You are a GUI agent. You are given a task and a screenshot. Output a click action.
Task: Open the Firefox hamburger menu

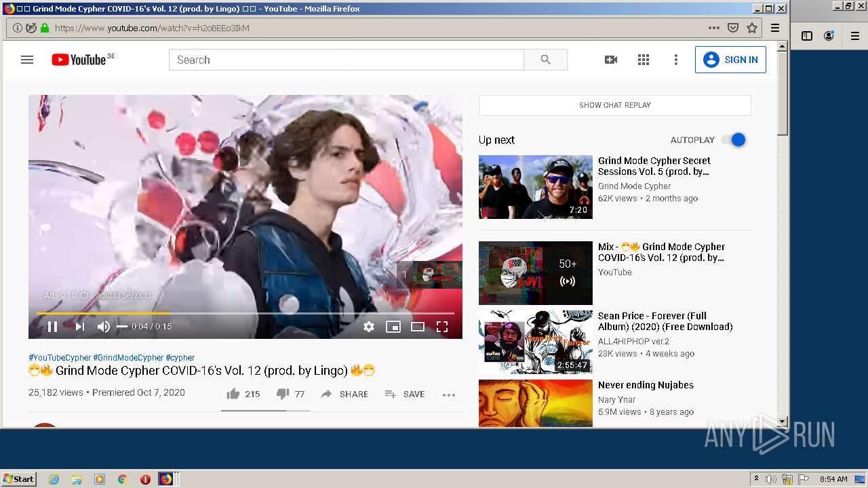[775, 28]
